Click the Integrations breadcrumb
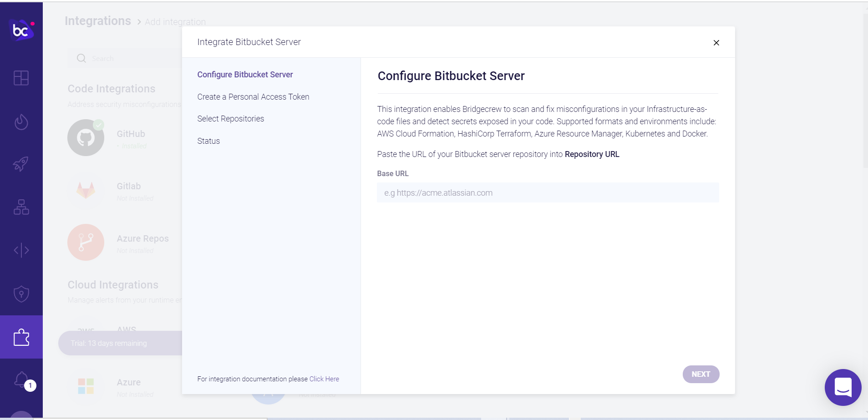868x420 pixels. [x=98, y=21]
